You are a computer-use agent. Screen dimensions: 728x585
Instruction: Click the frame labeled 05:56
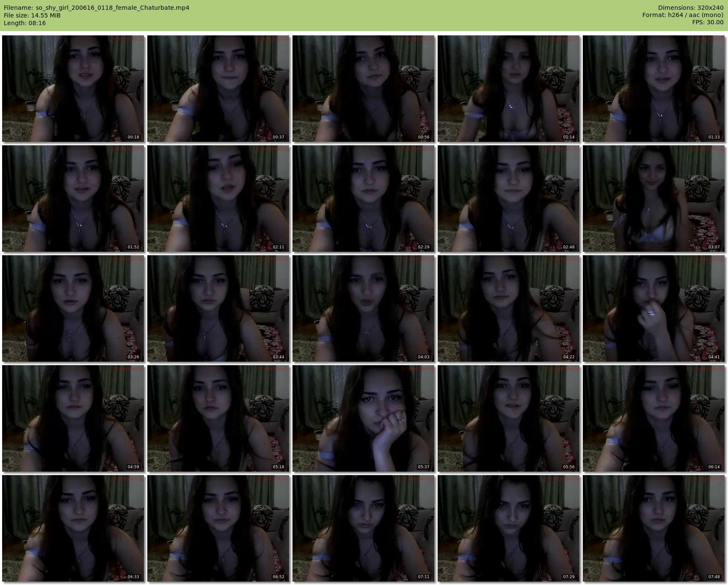pos(509,418)
